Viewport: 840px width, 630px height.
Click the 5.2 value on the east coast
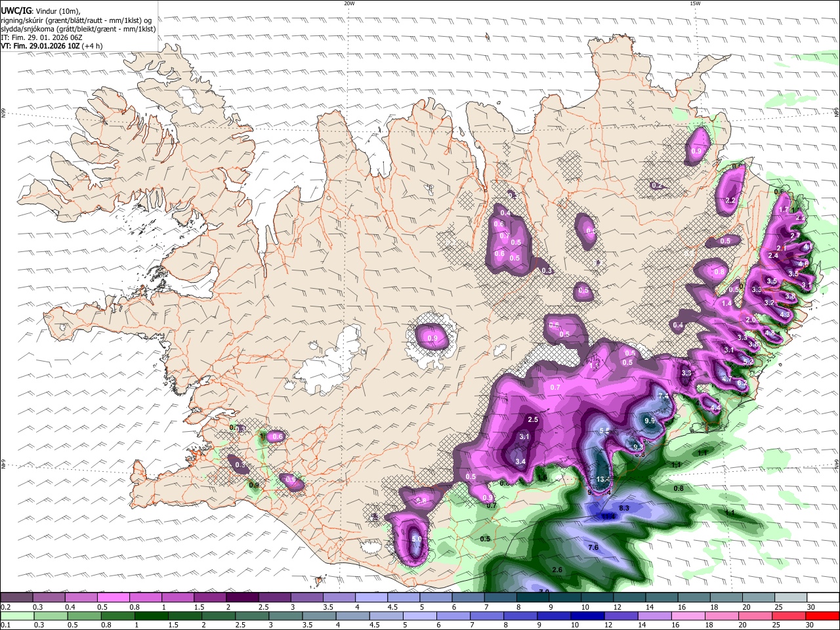tap(748, 362)
